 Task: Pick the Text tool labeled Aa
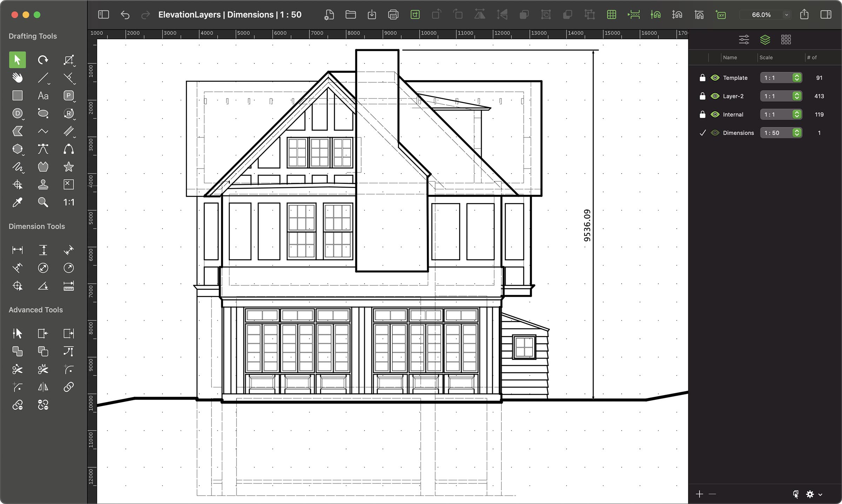[x=43, y=95]
